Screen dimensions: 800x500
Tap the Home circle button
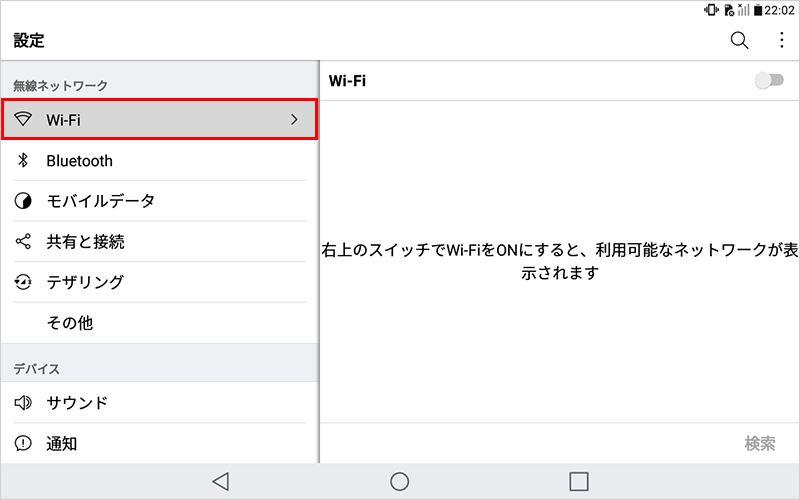[399, 481]
